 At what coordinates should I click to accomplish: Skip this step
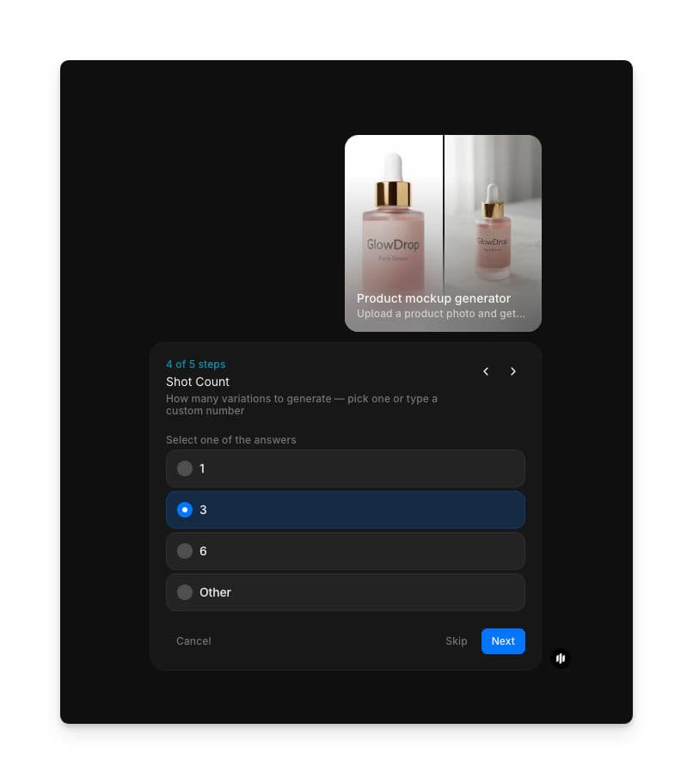pyautogui.click(x=456, y=641)
